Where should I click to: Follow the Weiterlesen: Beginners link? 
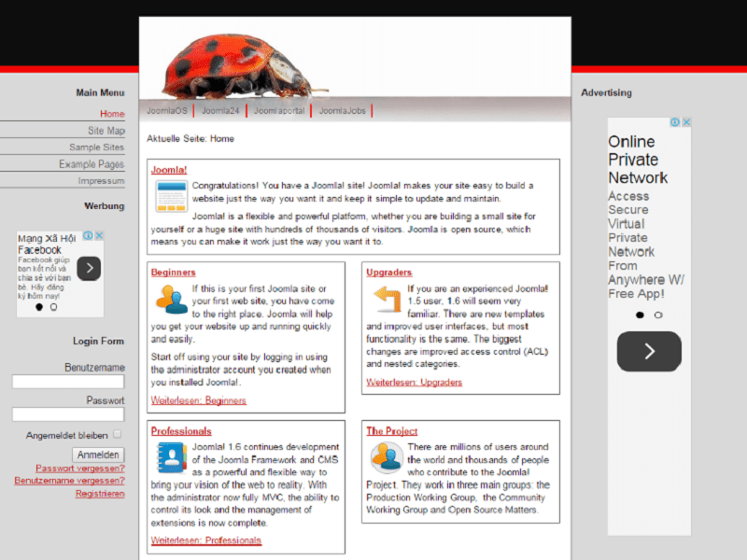pos(199,400)
